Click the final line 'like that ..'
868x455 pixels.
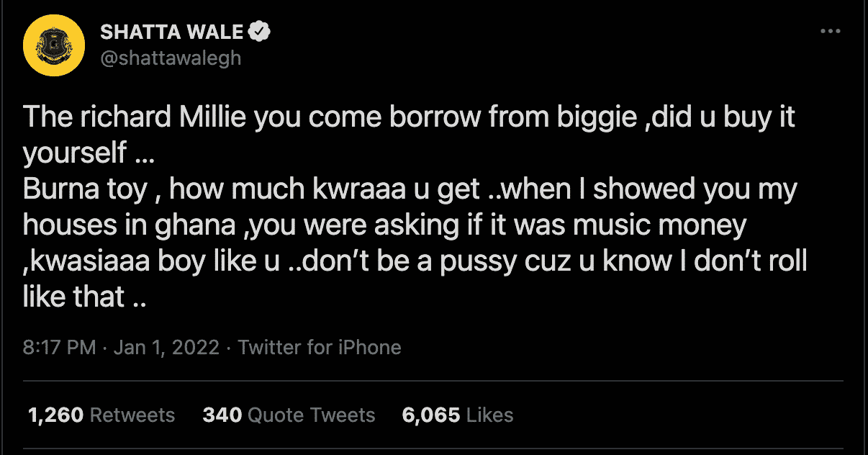click(85, 296)
